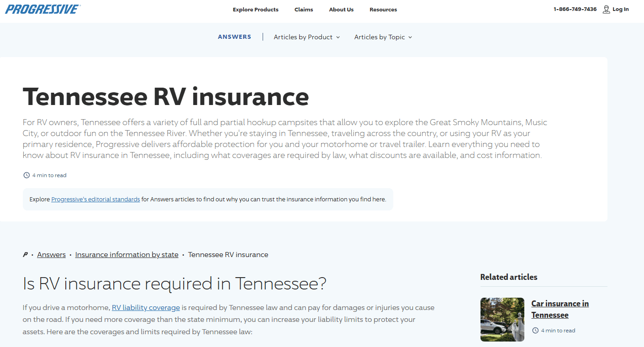Click the Tennessee RV insurance page heading
644x347 pixels.
[x=166, y=97]
